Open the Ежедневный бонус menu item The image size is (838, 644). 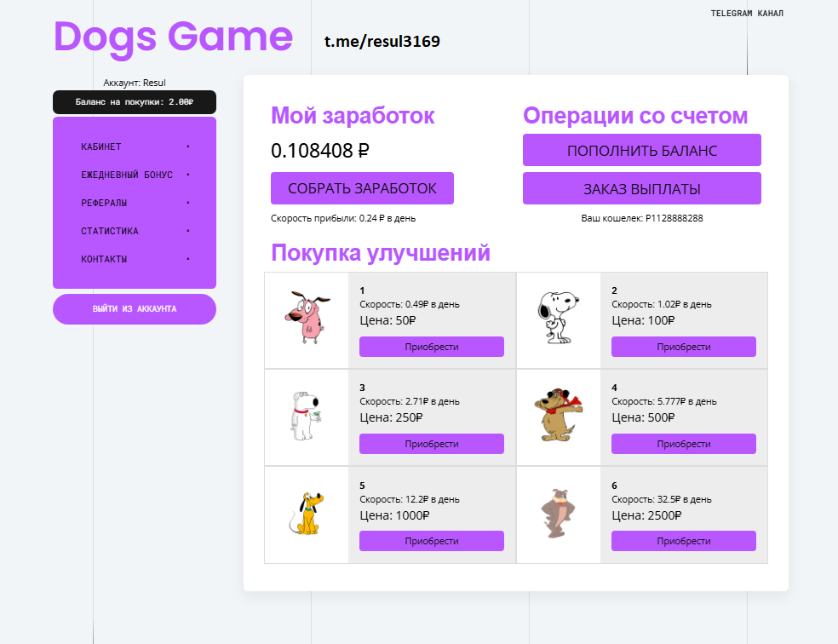coord(135,175)
